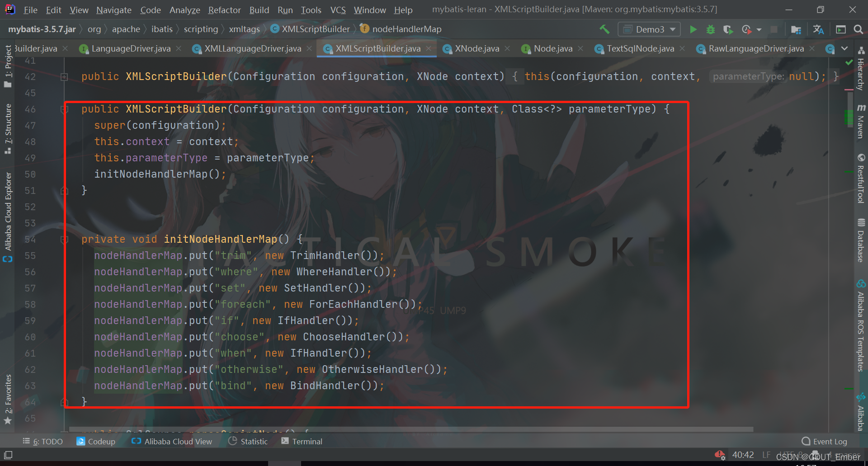Click the Translate icon in toolbar
The image size is (868, 466).
point(818,29)
